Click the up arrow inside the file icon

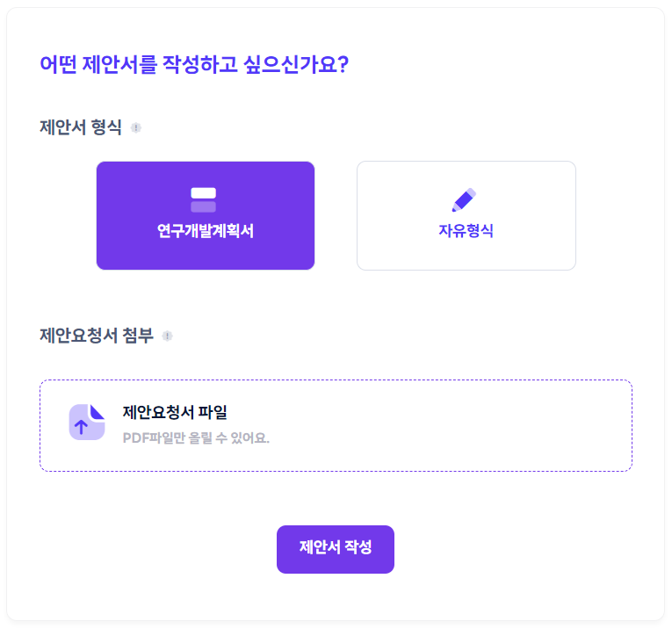coord(81,428)
